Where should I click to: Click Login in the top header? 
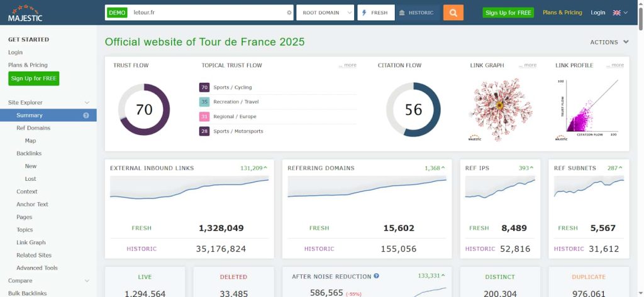[x=597, y=13]
